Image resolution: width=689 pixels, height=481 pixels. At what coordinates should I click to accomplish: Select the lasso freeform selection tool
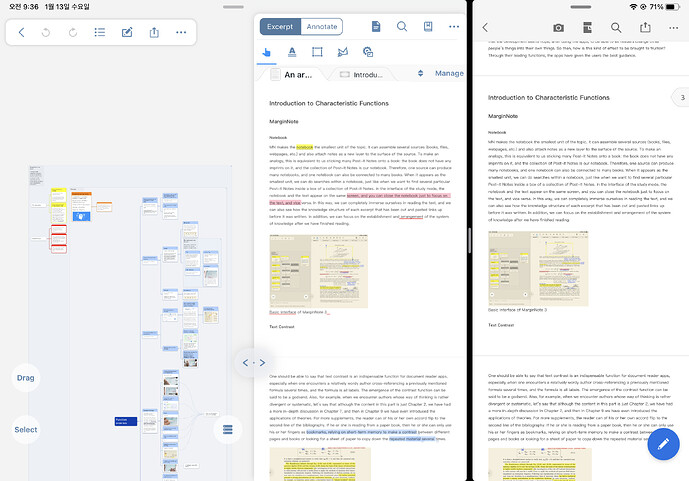click(343, 52)
